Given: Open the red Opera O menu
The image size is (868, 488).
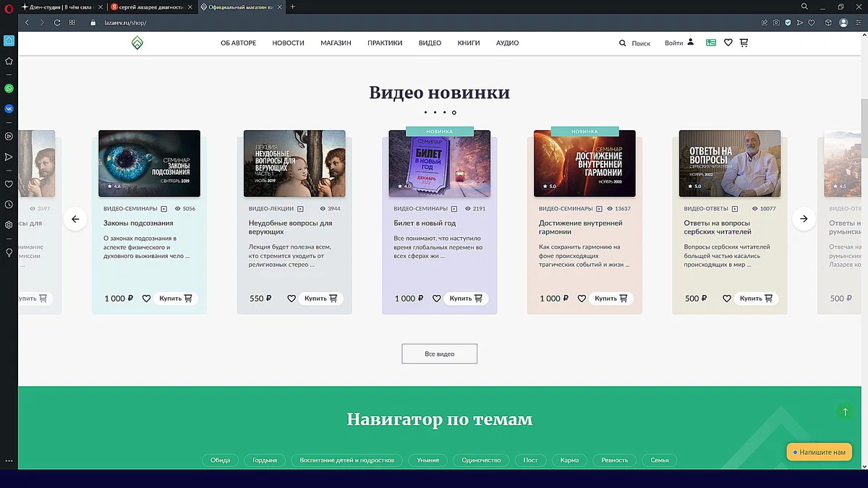Looking at the screenshot, I should point(8,7).
